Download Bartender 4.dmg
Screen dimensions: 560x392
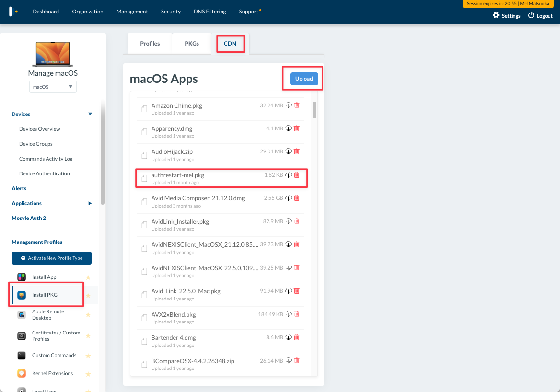[x=289, y=337]
